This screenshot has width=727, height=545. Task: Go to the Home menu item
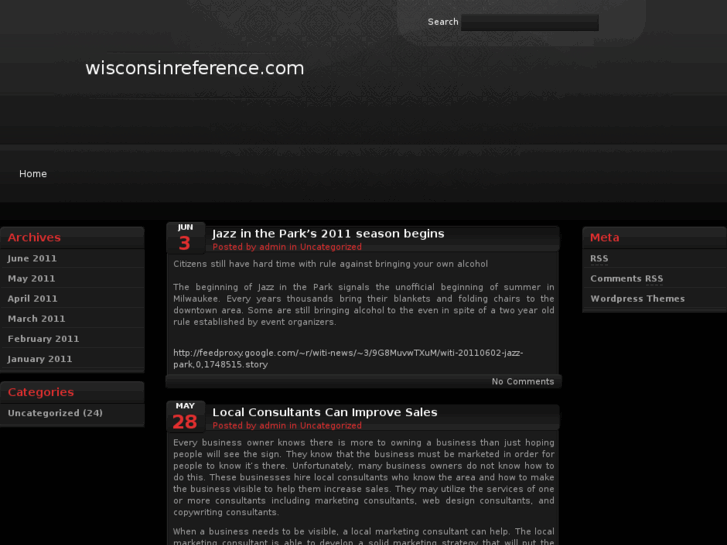pyautogui.click(x=33, y=174)
